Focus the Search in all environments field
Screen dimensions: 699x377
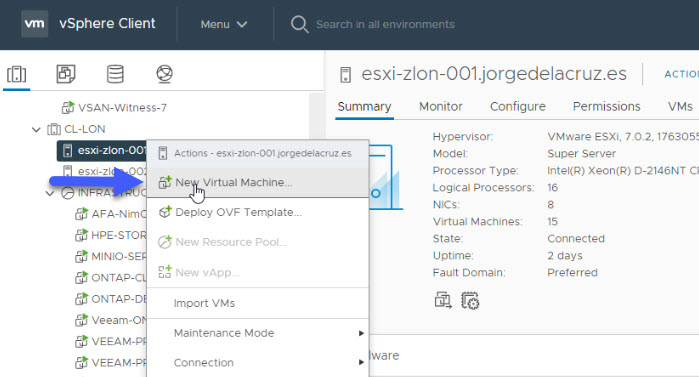385,24
